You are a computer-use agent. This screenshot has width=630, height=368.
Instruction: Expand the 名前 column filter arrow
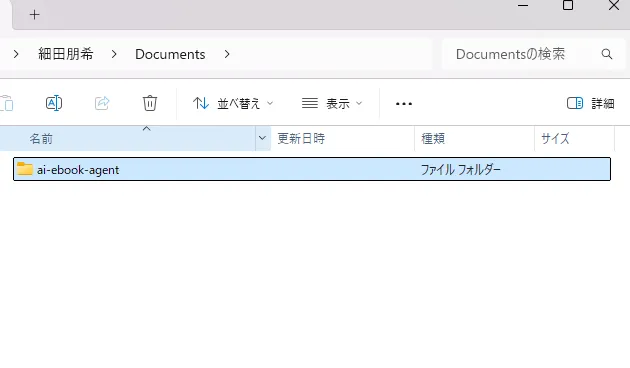pyautogui.click(x=262, y=138)
